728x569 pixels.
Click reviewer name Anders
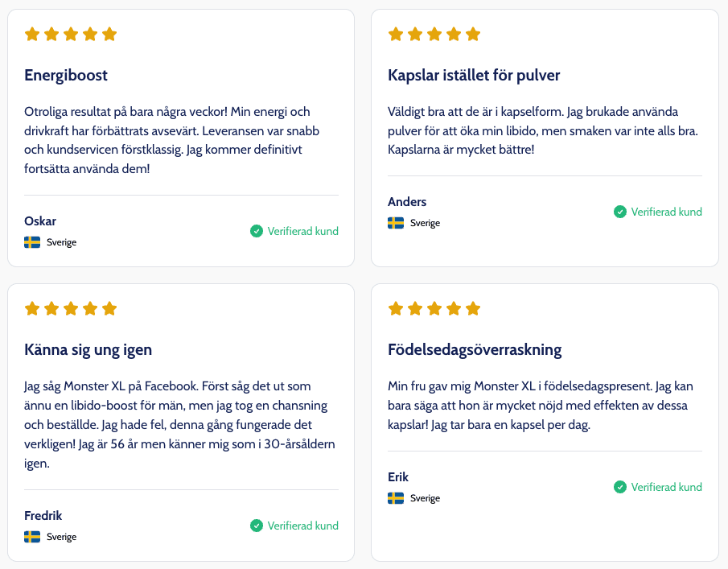point(407,201)
